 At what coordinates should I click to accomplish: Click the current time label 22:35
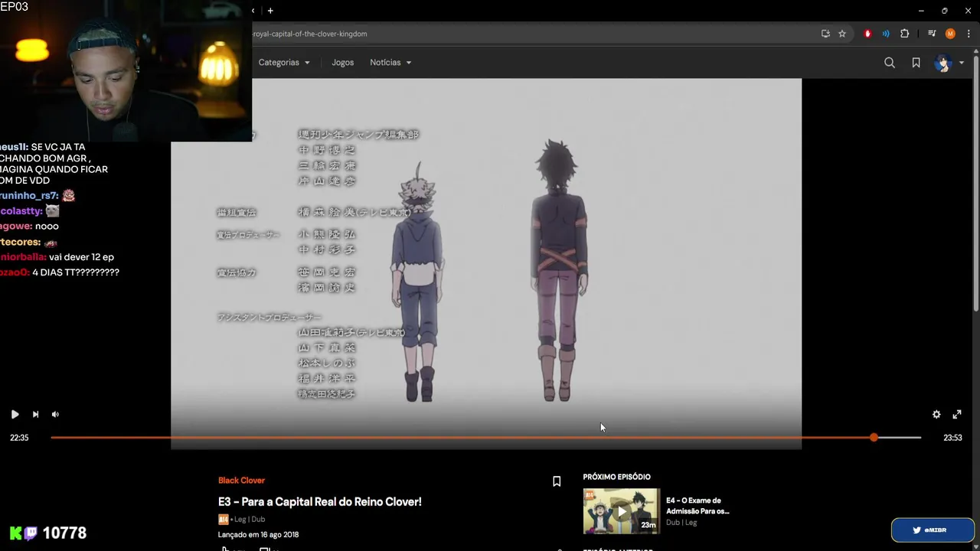(19, 438)
